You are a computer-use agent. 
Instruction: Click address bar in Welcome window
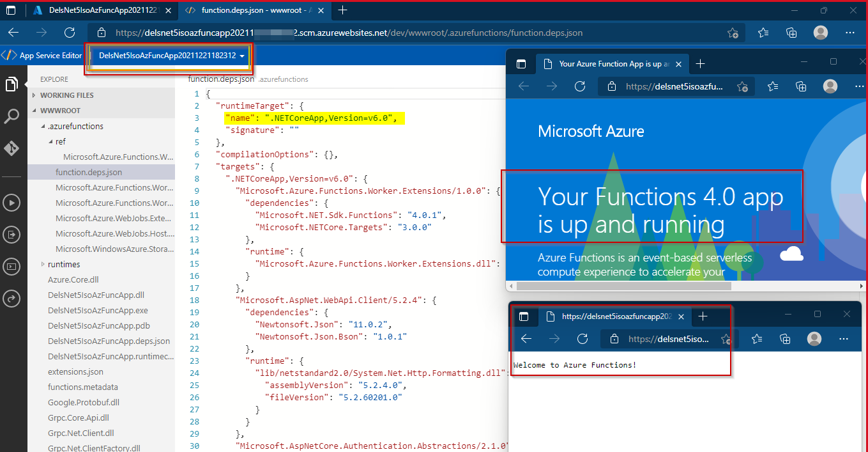coord(669,339)
